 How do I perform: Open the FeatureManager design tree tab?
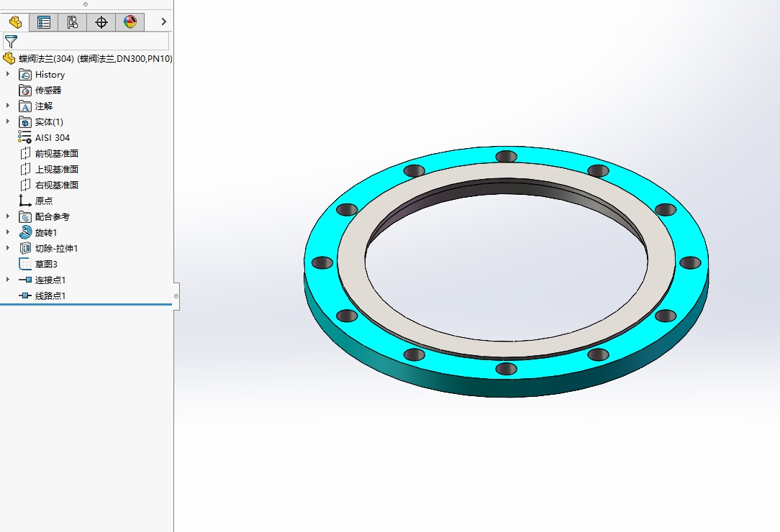point(15,22)
